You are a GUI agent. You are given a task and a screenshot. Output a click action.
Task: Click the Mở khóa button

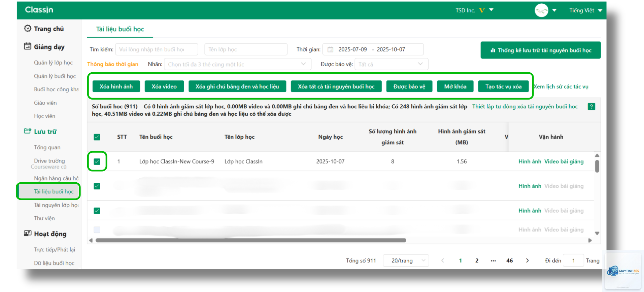click(x=455, y=86)
